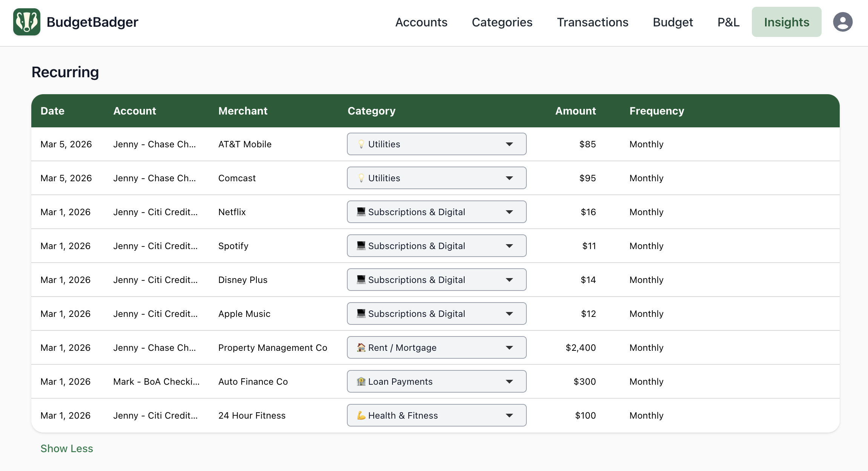Image resolution: width=868 pixels, height=471 pixels.
Task: Click the house icon for Rent / Mortgage
Action: pos(361,347)
